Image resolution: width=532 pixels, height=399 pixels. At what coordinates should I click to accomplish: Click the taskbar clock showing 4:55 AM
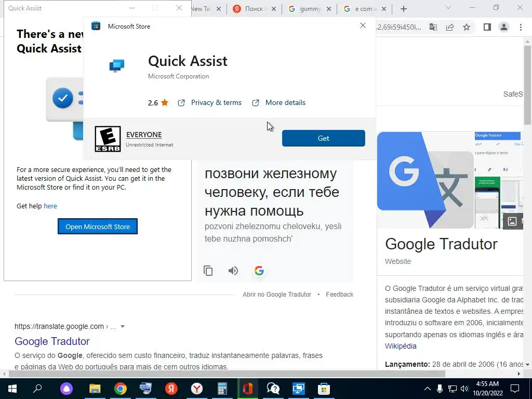(x=487, y=389)
